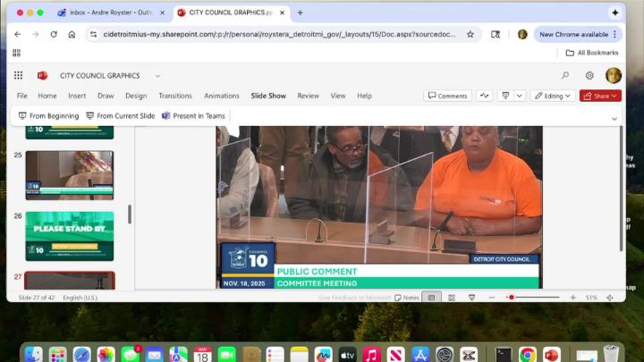The height and width of the screenshot is (362, 644).
Task: Bookmark this page with the star icon
Action: pyautogui.click(x=470, y=34)
